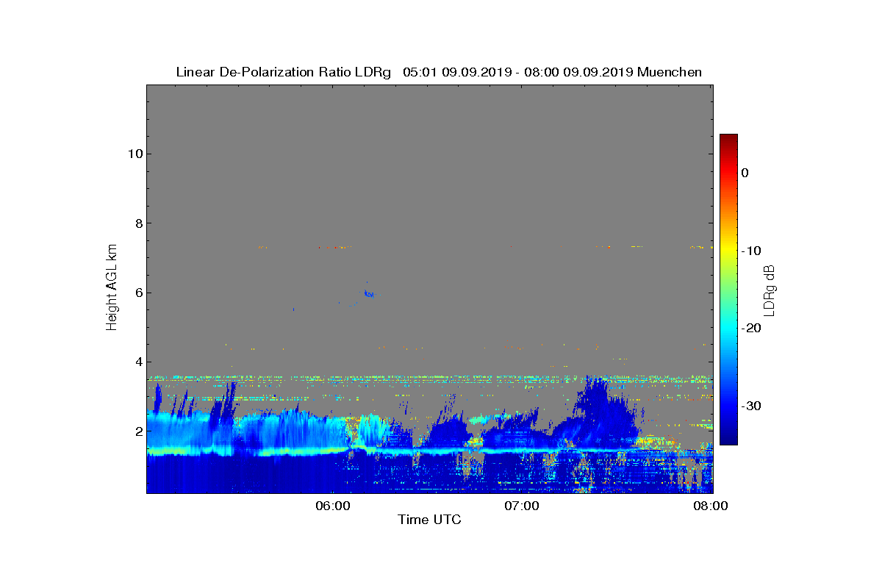Click the 10 km height tick label
882x588 pixels.
[135, 154]
